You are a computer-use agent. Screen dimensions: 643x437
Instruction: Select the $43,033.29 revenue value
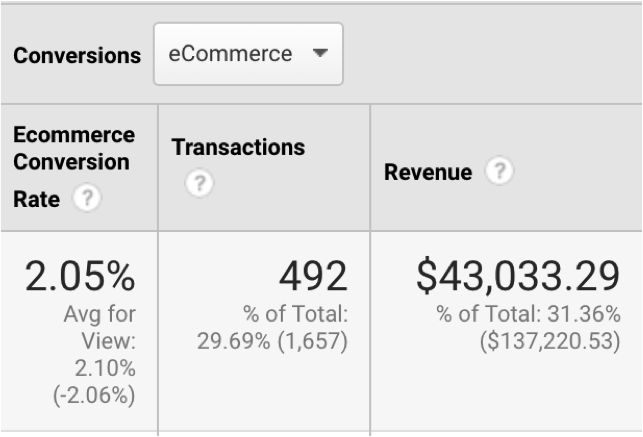[x=518, y=275]
